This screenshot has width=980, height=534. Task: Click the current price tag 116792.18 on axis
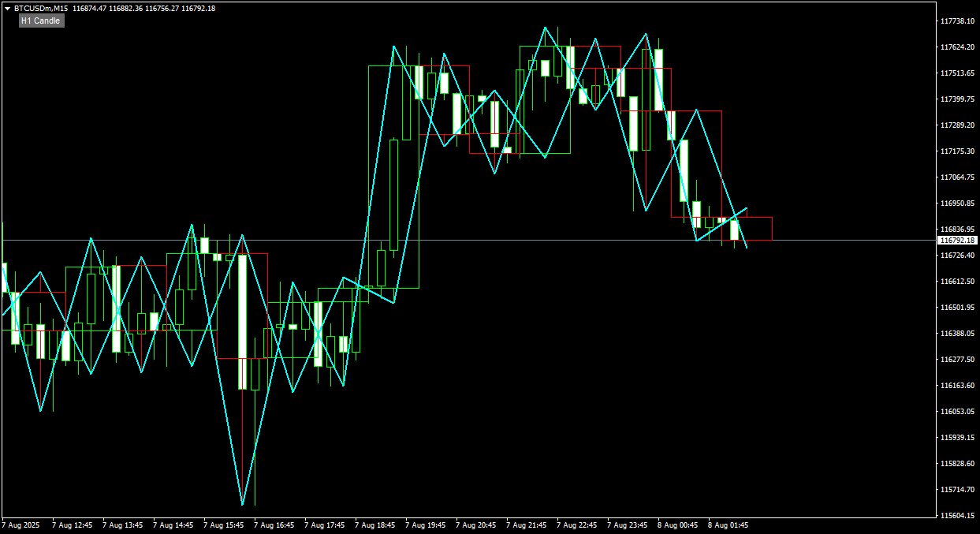coord(957,240)
